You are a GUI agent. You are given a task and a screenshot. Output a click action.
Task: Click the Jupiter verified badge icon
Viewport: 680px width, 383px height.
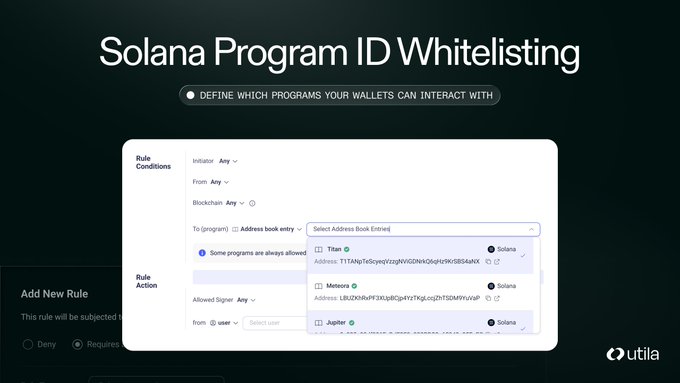[352, 323]
